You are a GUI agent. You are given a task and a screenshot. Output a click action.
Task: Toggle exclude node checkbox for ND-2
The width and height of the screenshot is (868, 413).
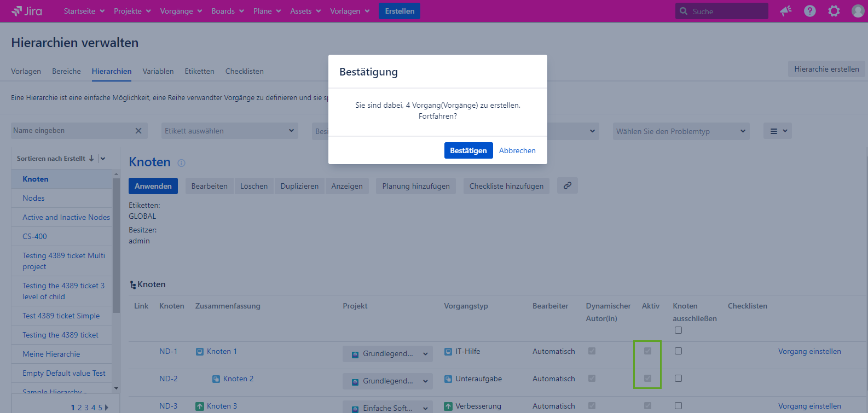coord(678,379)
